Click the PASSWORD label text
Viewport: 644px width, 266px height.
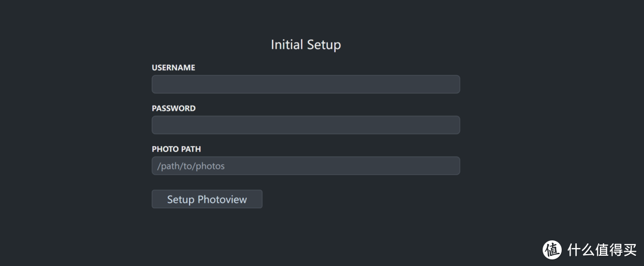[174, 109]
